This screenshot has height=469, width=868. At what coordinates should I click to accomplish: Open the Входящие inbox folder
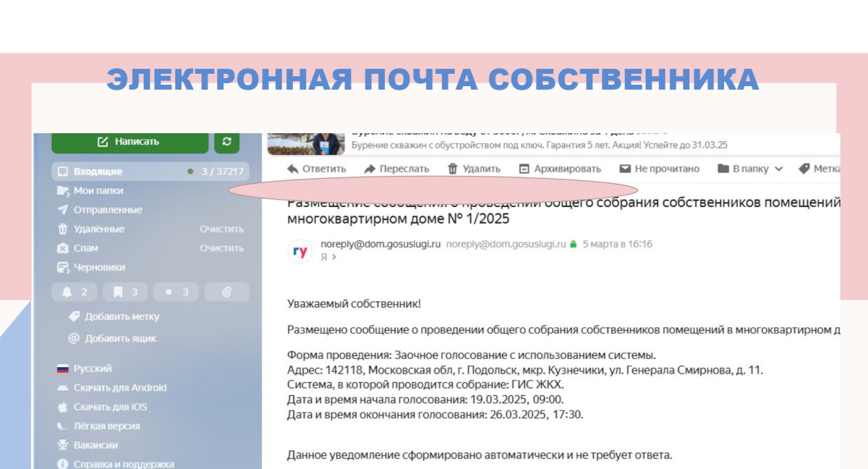pos(98,172)
